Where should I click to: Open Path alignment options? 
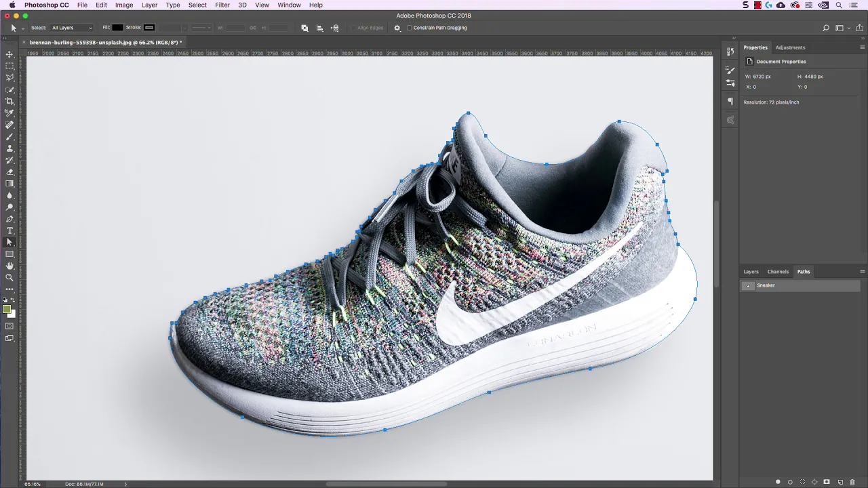[319, 28]
